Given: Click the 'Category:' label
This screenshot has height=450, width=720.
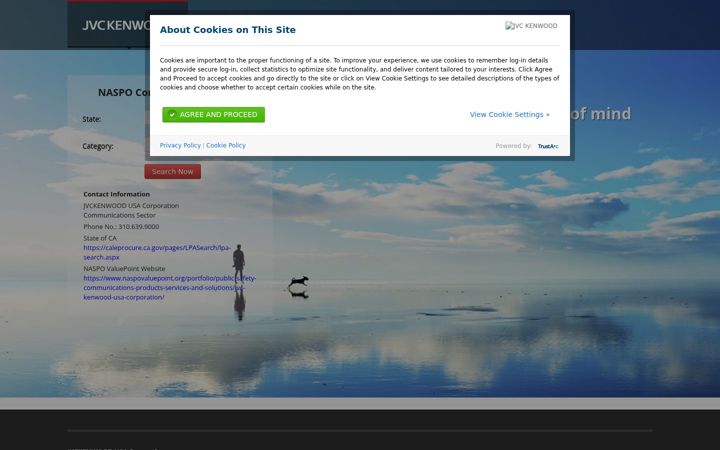Looking at the screenshot, I should (98, 146).
